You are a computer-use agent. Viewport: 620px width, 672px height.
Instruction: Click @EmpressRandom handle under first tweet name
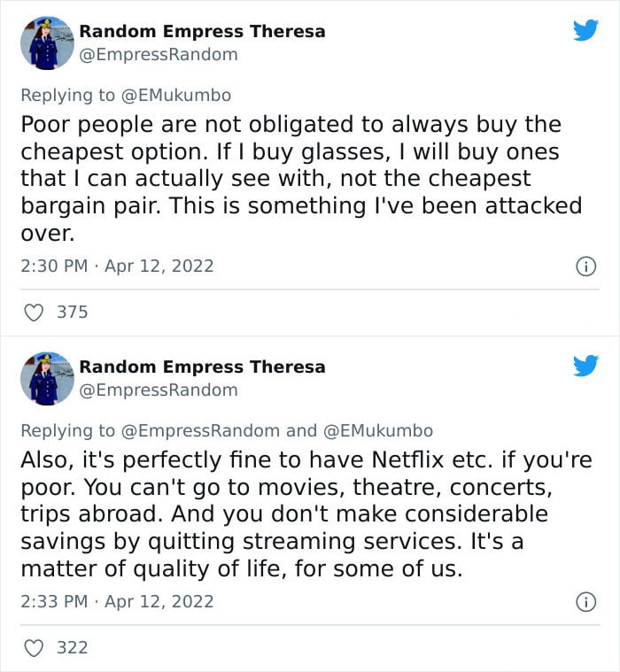click(159, 55)
